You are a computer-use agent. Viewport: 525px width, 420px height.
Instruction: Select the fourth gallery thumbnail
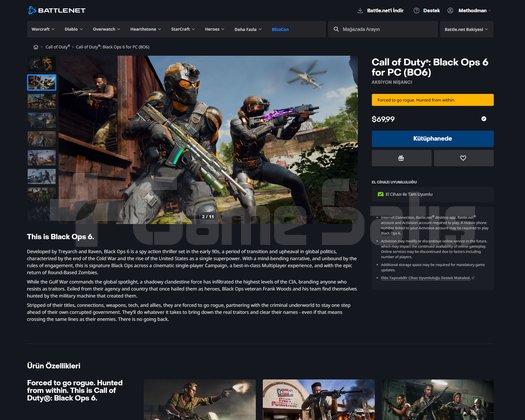pyautogui.click(x=42, y=120)
